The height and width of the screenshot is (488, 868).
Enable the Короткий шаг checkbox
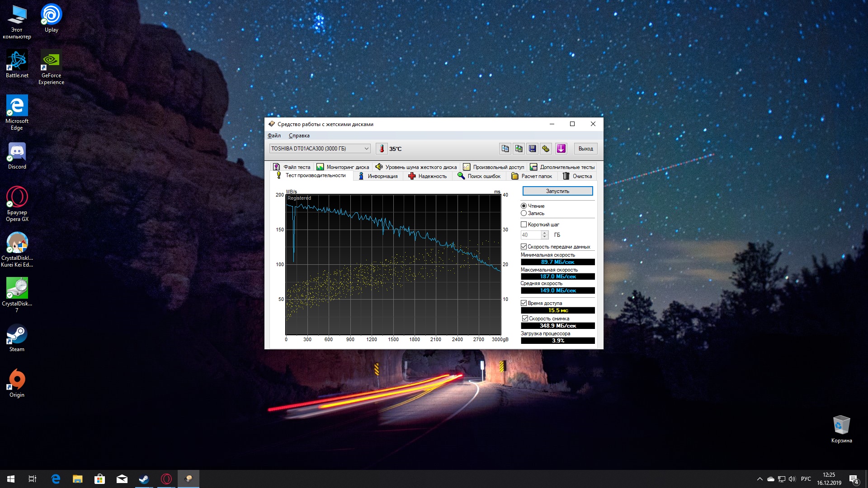524,225
